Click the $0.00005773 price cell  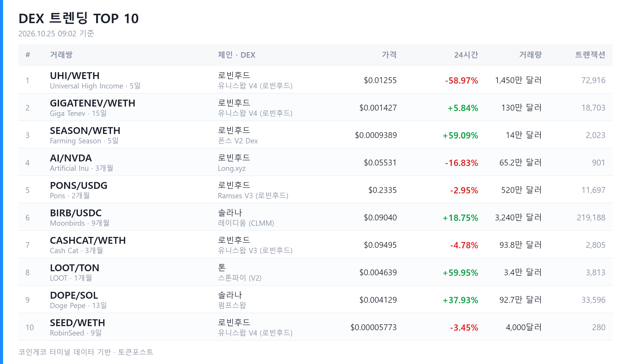click(x=374, y=327)
